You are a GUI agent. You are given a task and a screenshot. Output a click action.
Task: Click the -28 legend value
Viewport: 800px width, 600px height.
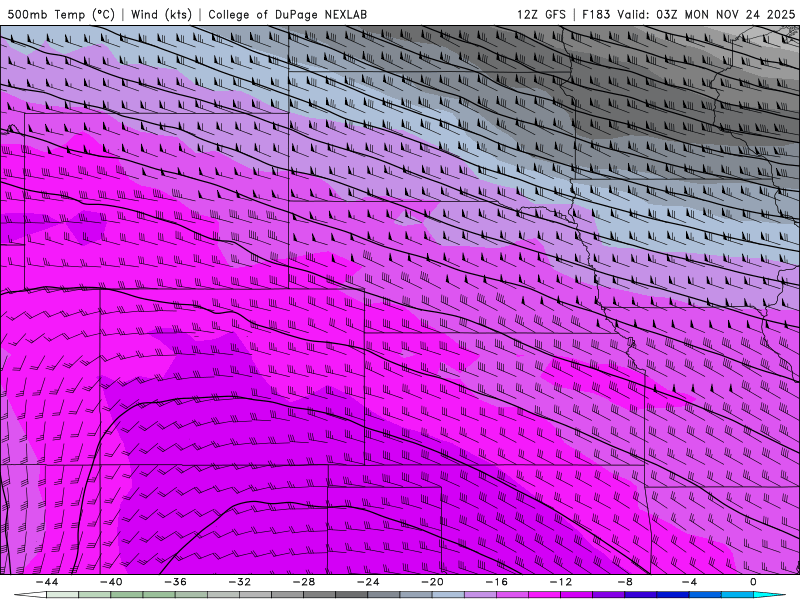point(304,582)
